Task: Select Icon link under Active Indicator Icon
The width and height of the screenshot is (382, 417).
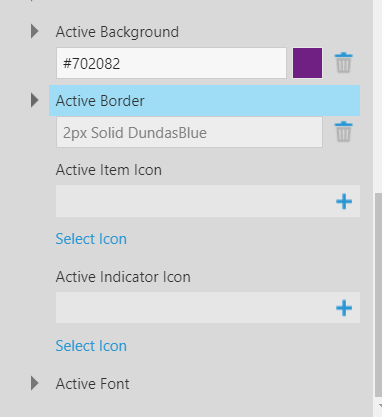Action: 91,346
